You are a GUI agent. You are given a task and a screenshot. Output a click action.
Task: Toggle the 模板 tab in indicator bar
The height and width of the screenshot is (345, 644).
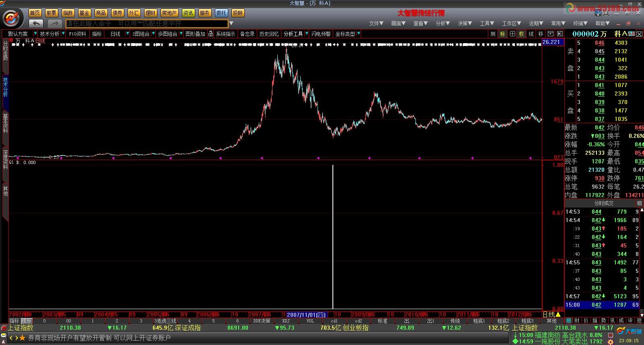pyautogui.click(x=27, y=321)
